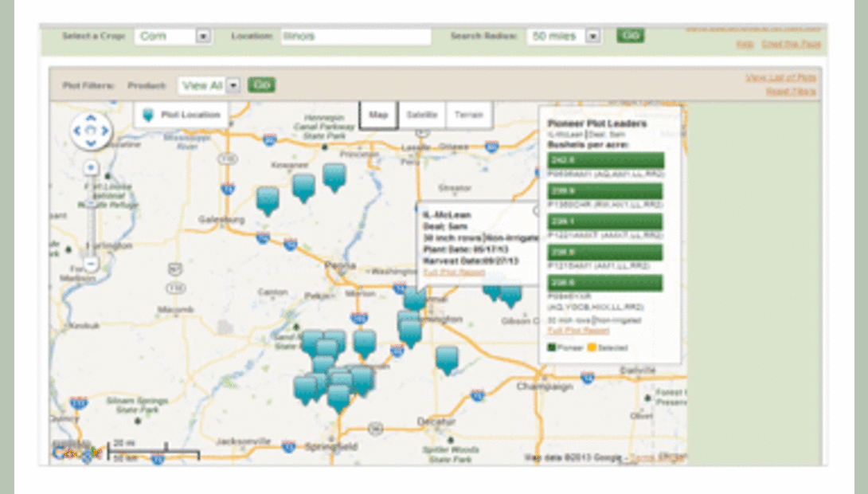The height and width of the screenshot is (494, 868).
Task: Click the Canton city label on the map
Action: (x=272, y=292)
